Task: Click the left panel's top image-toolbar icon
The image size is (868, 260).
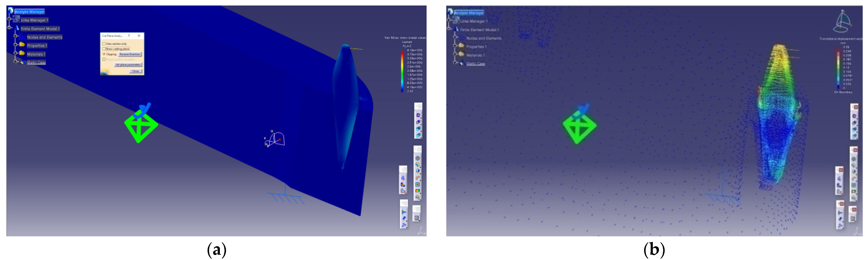Action: pyautogui.click(x=418, y=115)
